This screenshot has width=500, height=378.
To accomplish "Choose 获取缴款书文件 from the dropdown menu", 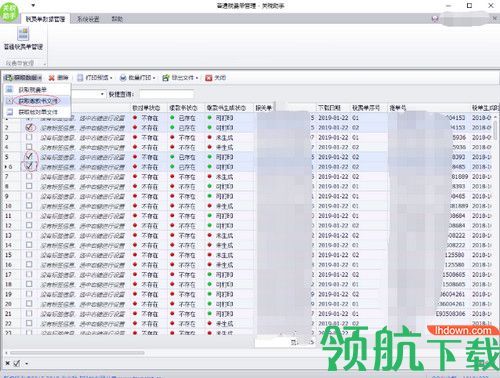I will (x=37, y=101).
